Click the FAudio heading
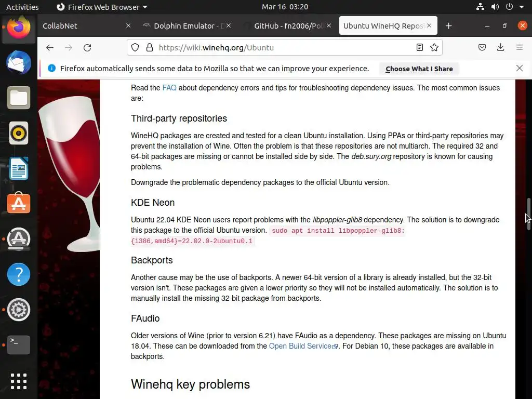This screenshot has width=532, height=399. pos(145,318)
